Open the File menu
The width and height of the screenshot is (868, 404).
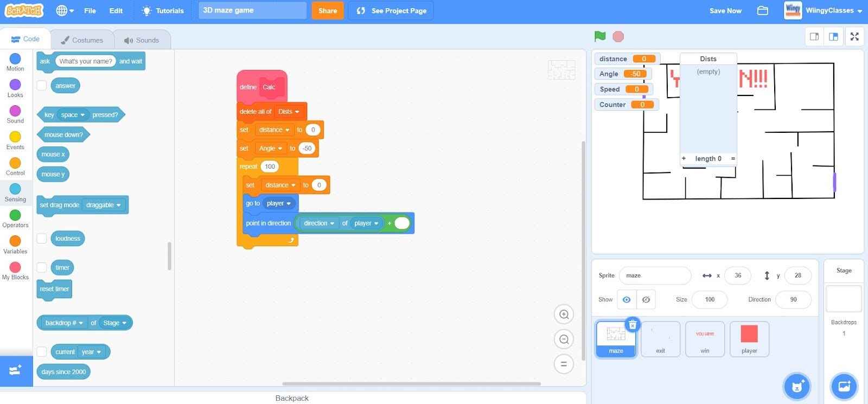tap(90, 10)
